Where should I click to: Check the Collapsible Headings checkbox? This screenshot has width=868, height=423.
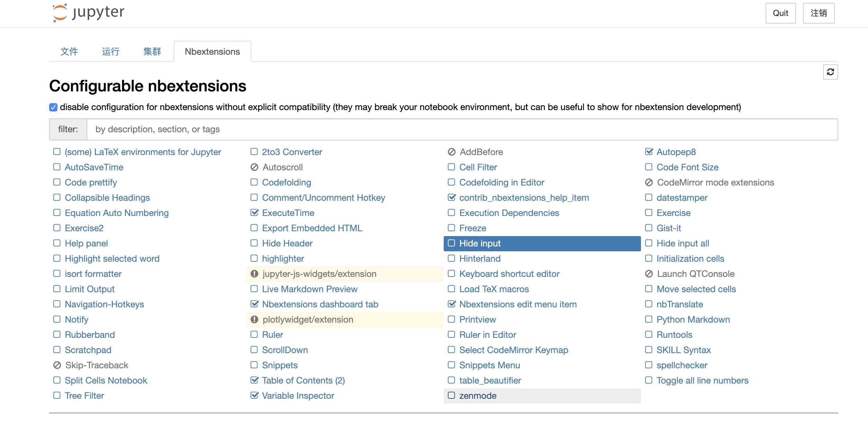[57, 197]
